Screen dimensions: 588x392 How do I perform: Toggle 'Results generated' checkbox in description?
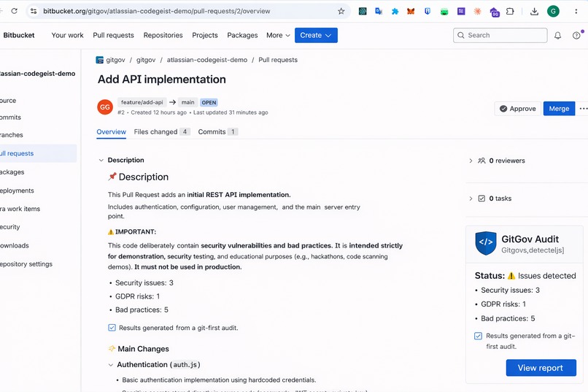click(x=112, y=328)
